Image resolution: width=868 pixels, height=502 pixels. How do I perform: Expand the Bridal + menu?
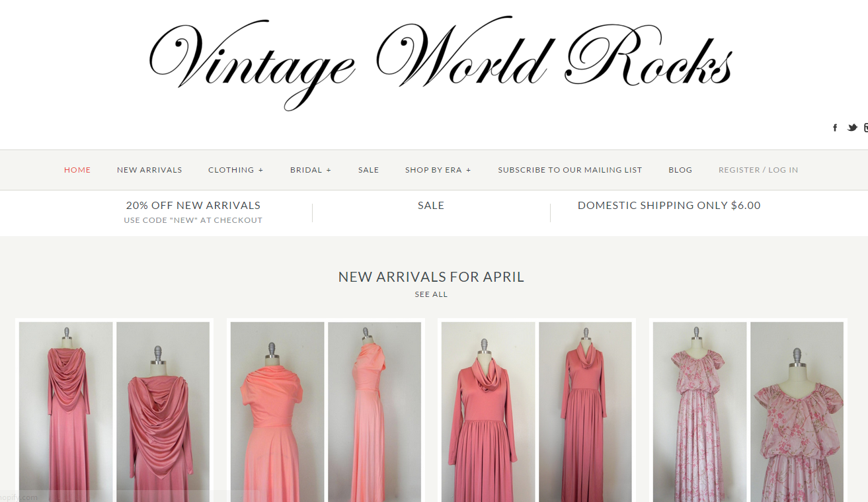311,170
